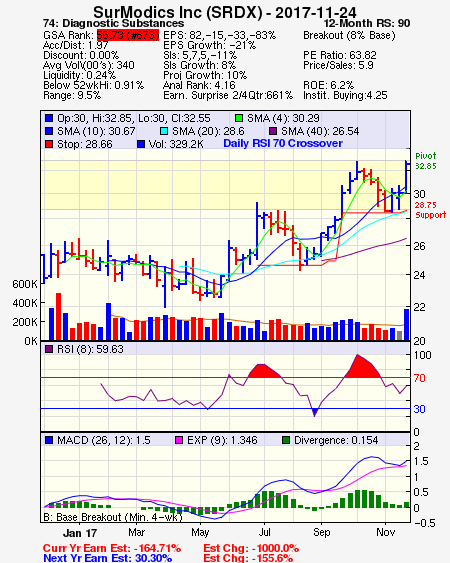The height and width of the screenshot is (563, 450).
Task: Click the Range: 9.5% text
Action: (72, 96)
